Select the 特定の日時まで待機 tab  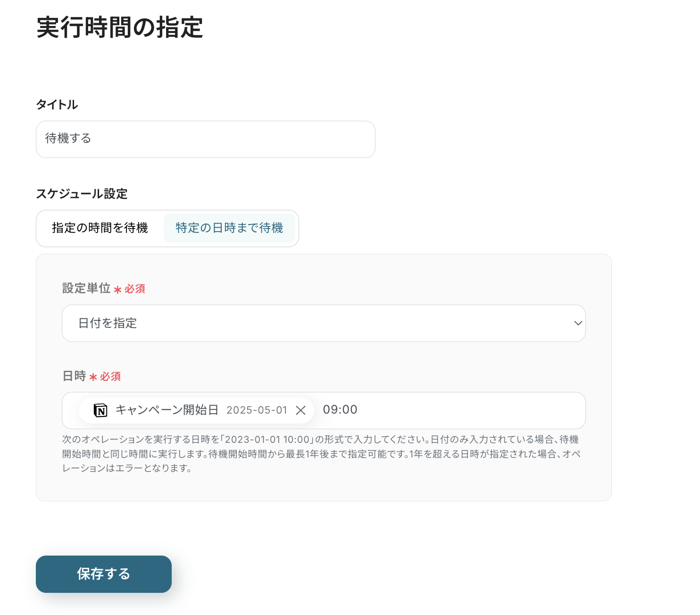(229, 228)
